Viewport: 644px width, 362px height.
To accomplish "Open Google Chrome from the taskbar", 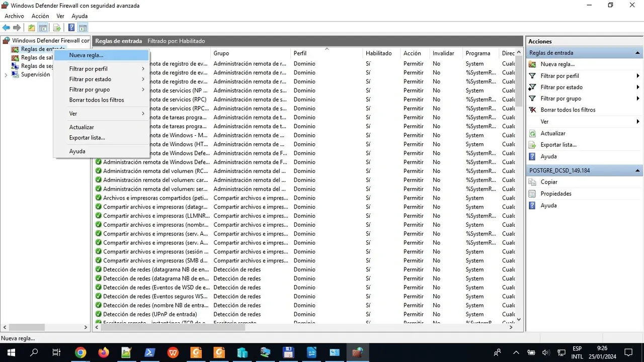I will [80, 352].
